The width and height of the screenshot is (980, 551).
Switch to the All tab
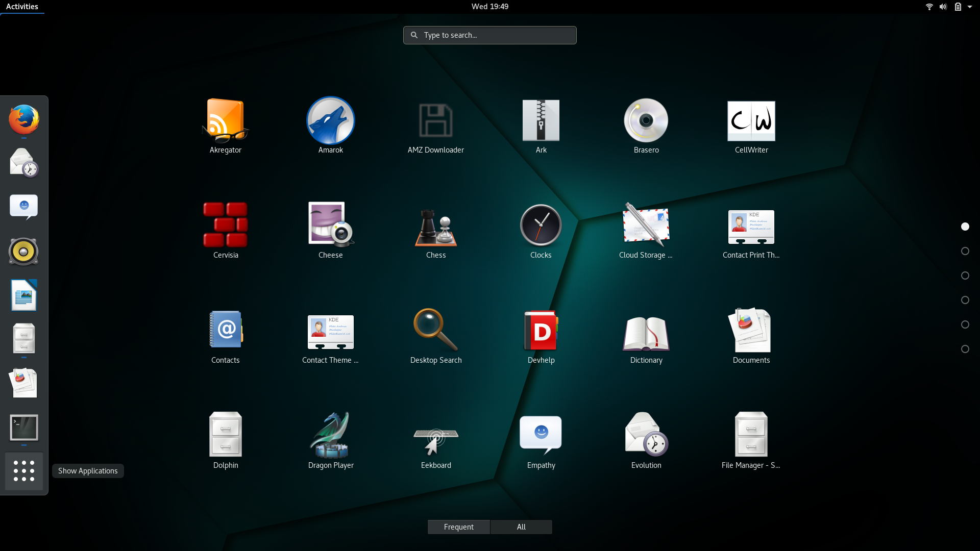[x=521, y=527]
